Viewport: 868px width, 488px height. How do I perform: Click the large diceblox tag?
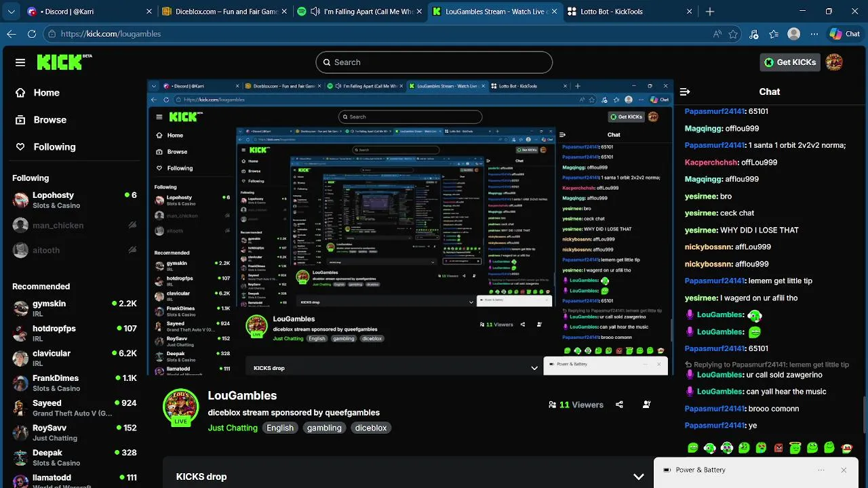371,428
